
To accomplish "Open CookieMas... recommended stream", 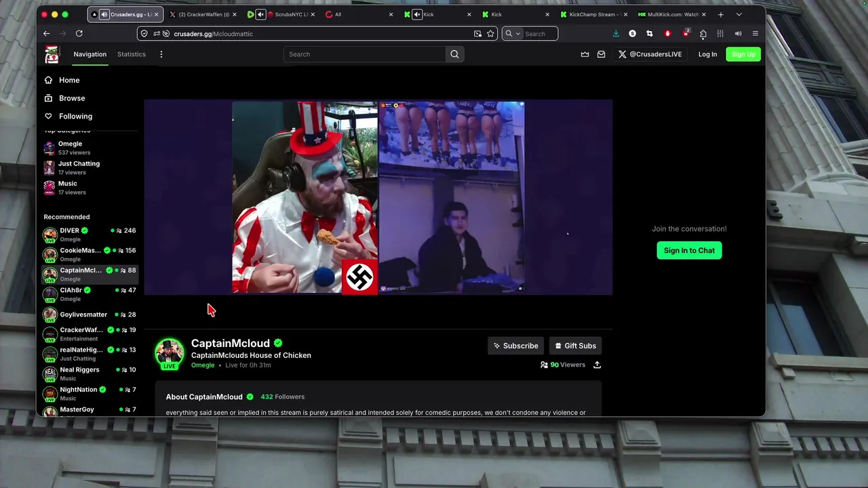I will pyautogui.click(x=90, y=254).
